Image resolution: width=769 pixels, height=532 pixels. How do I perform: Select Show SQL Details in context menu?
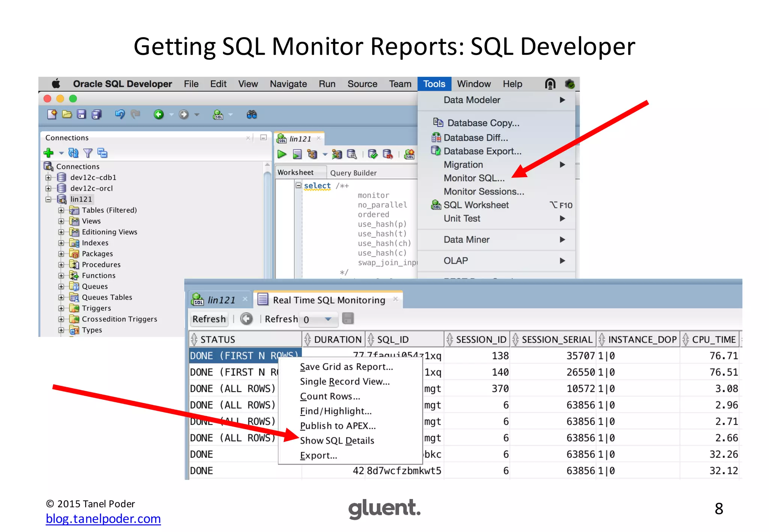pos(337,440)
